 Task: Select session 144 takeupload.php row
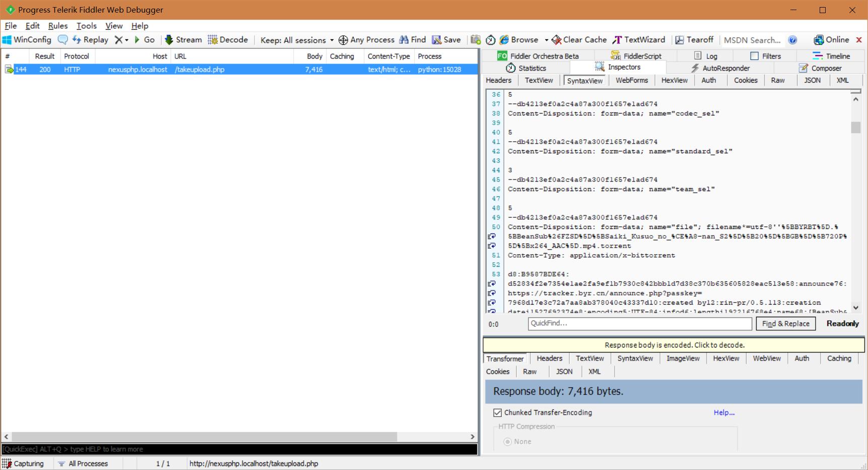(239, 70)
